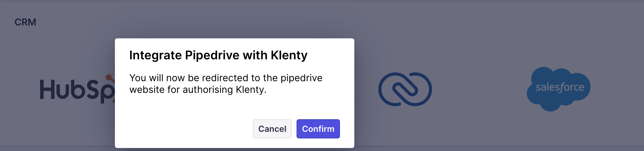Click "Klenty." at the message end
Screen dimensions: 644x151
pyautogui.click(x=251, y=90)
